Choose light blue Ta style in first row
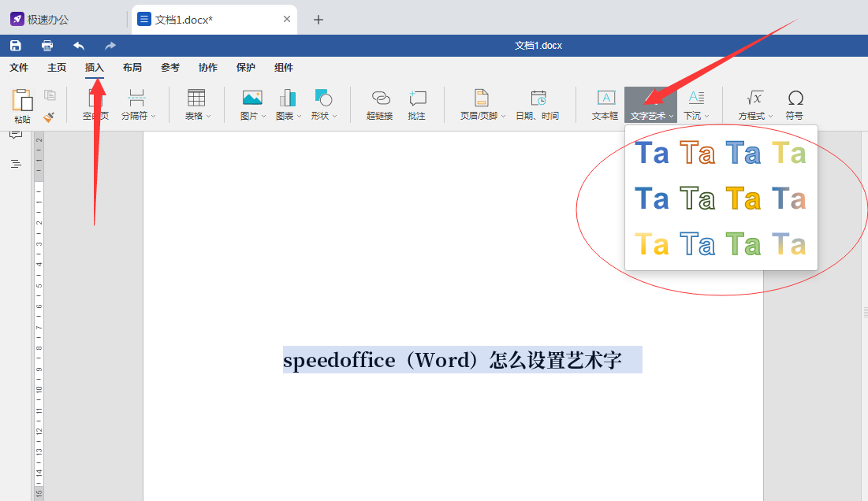 coord(743,153)
